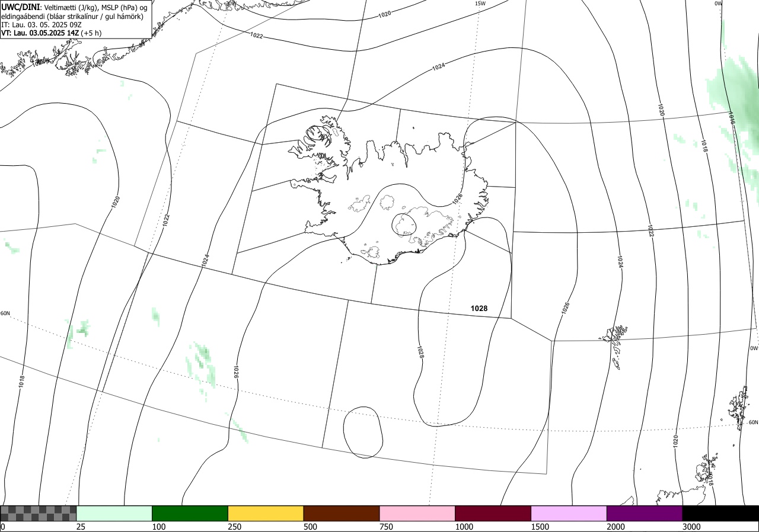
Task: Click the pink 750–1000 legend swatch
Action: (417, 513)
